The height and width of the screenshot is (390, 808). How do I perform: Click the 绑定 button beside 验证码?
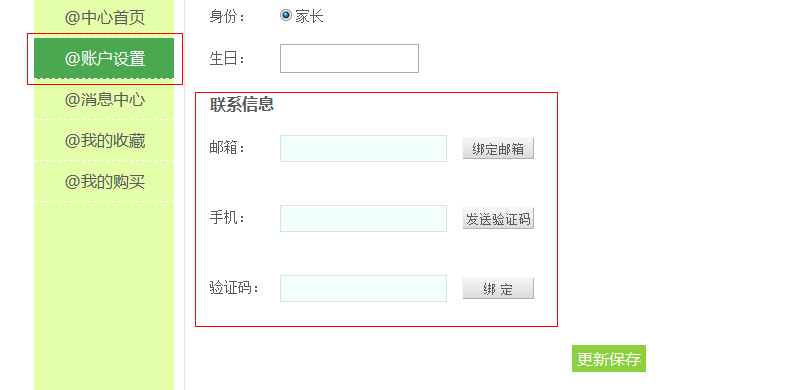pyautogui.click(x=498, y=289)
